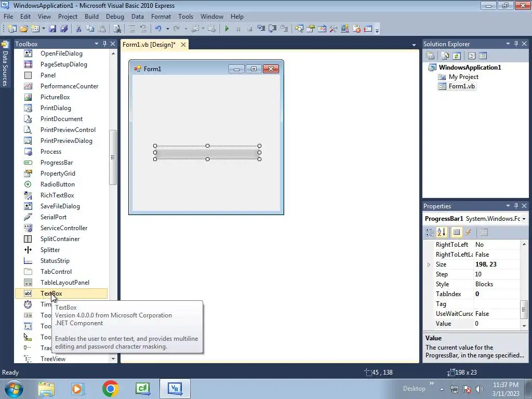Click the Step Into debug icon
The height and width of the screenshot is (399, 532).
point(261,29)
